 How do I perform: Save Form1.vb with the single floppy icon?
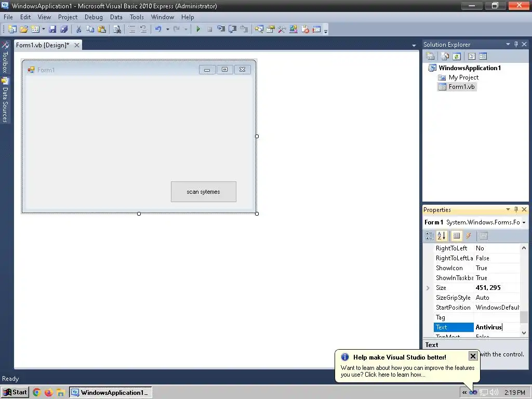[52, 29]
